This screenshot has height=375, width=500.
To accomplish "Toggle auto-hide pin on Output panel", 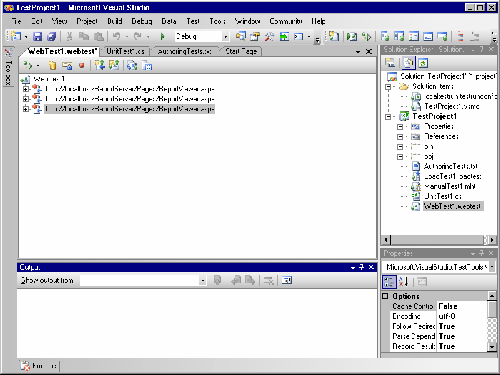I will [362, 267].
